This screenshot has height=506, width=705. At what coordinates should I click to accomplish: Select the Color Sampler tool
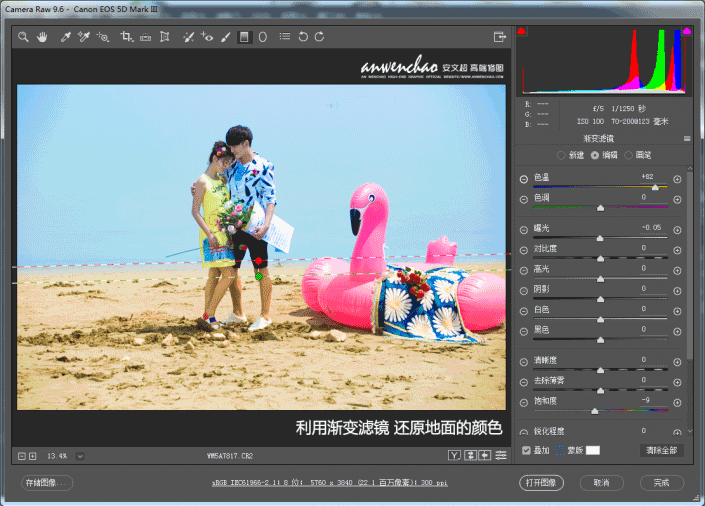pyautogui.click(x=84, y=37)
